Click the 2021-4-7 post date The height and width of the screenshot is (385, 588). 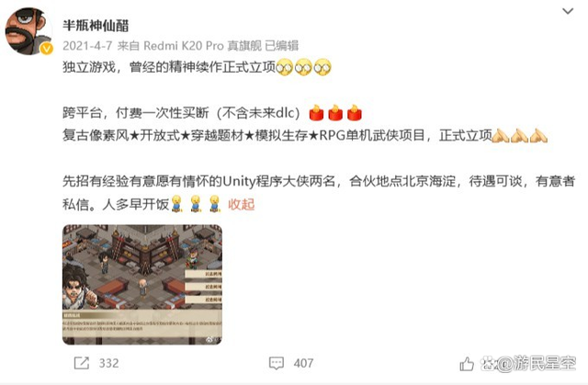87,46
